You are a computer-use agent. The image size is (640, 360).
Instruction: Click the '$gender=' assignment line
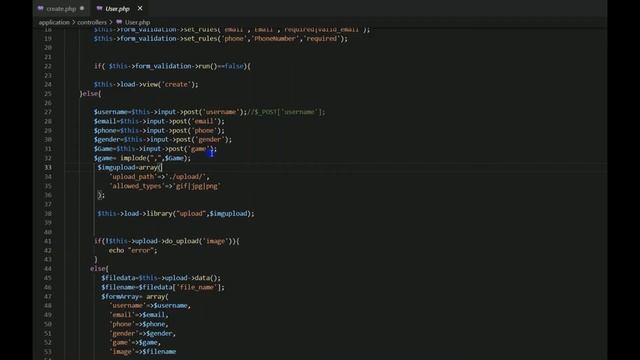[163, 140]
